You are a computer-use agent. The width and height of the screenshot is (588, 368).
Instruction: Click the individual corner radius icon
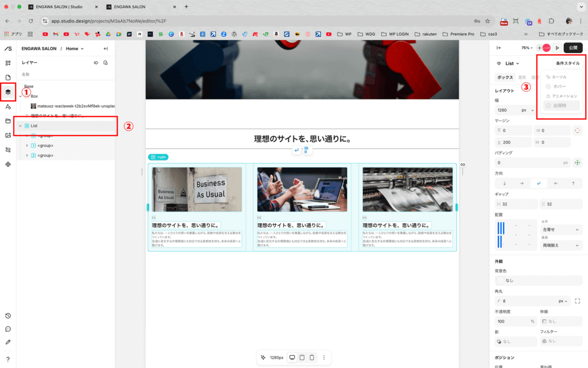(x=577, y=301)
